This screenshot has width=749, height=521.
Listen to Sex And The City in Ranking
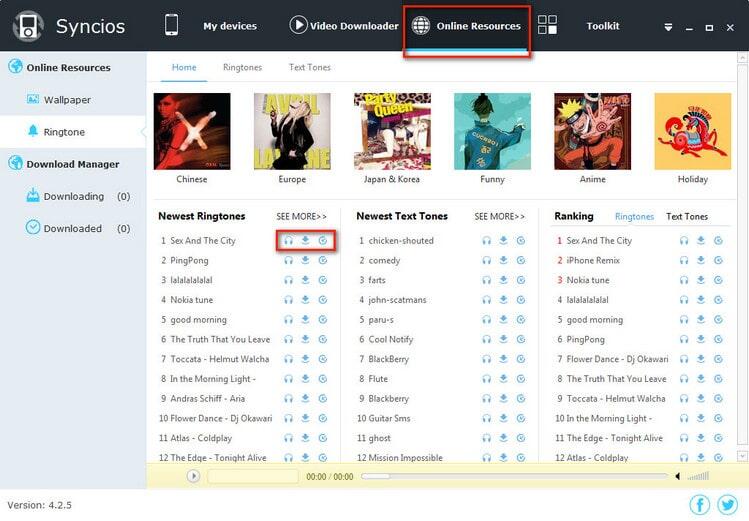pyautogui.click(x=684, y=241)
